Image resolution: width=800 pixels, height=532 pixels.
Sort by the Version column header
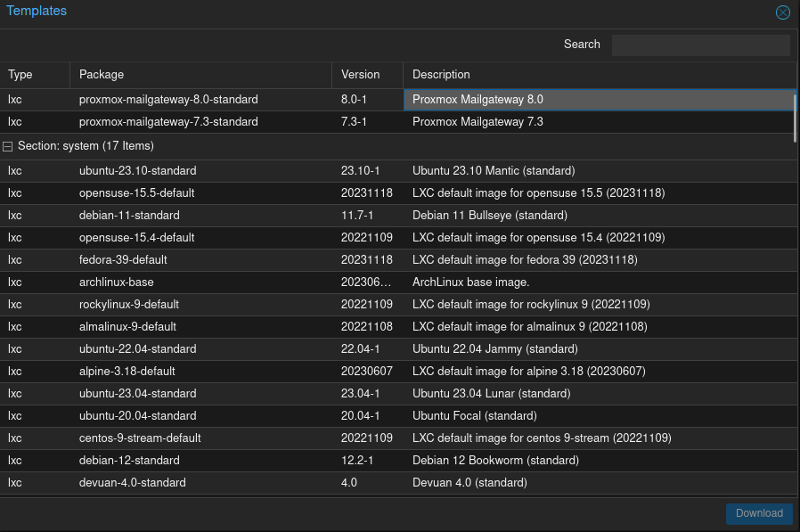point(367,75)
